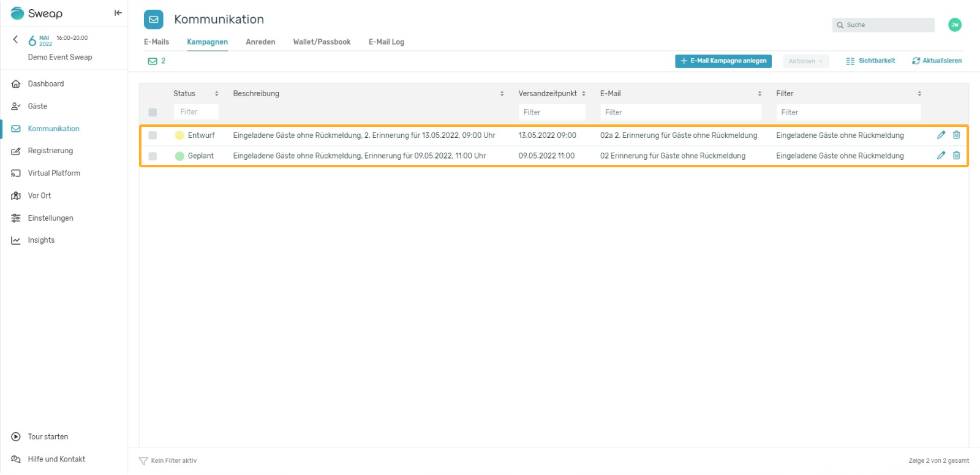
Task: Click 'Kein Filter aktiv' footer text
Action: click(x=174, y=461)
